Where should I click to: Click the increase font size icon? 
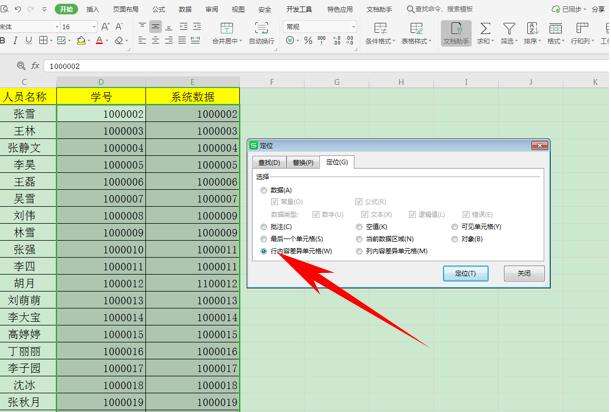[105, 27]
